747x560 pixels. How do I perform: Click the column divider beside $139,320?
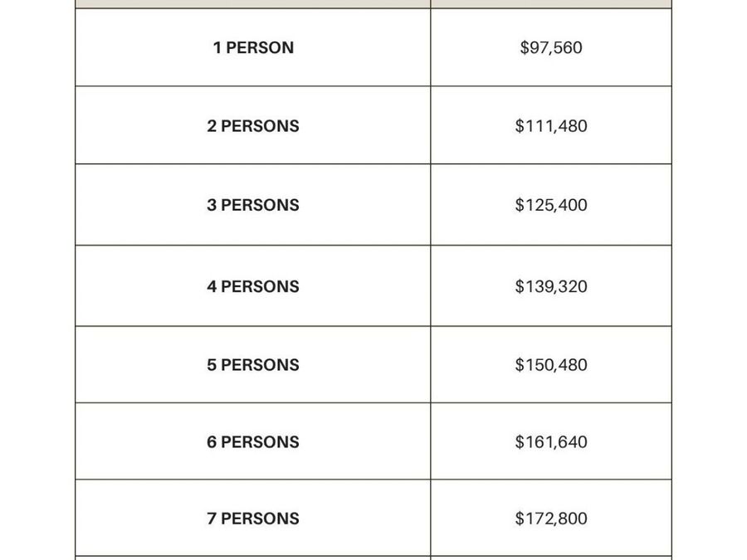431,286
